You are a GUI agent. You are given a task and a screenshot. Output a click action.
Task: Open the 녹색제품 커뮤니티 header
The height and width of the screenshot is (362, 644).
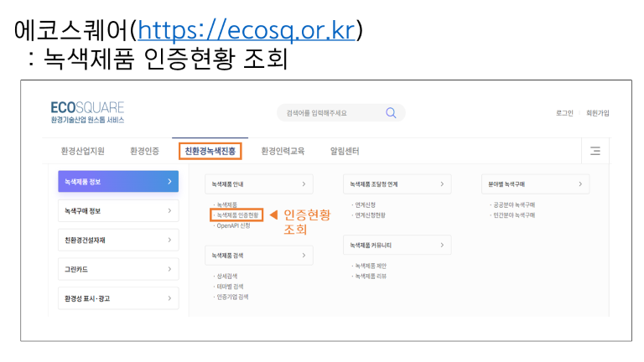point(397,245)
